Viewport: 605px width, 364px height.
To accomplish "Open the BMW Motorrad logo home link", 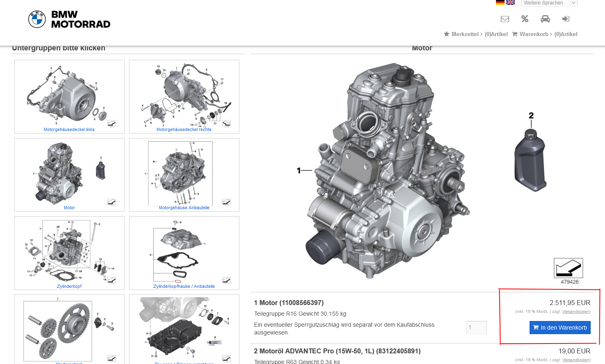I will (69, 19).
